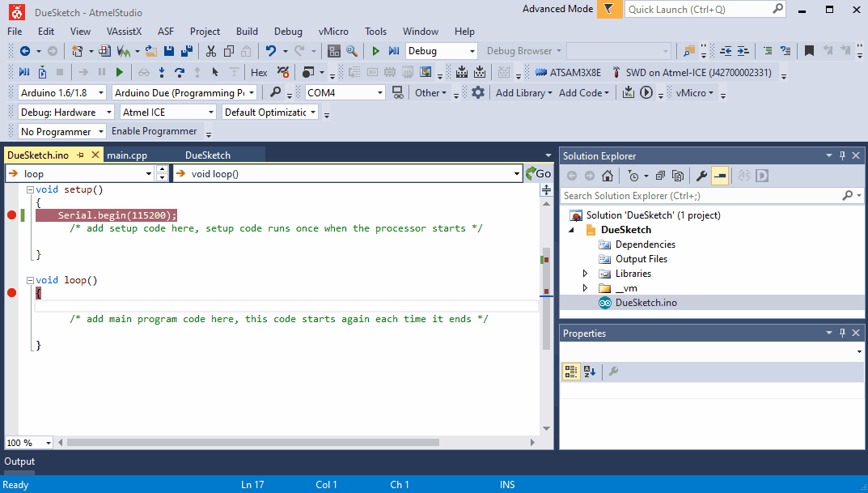Click Start Debugging and Break icon
868x493 pixels.
click(394, 51)
